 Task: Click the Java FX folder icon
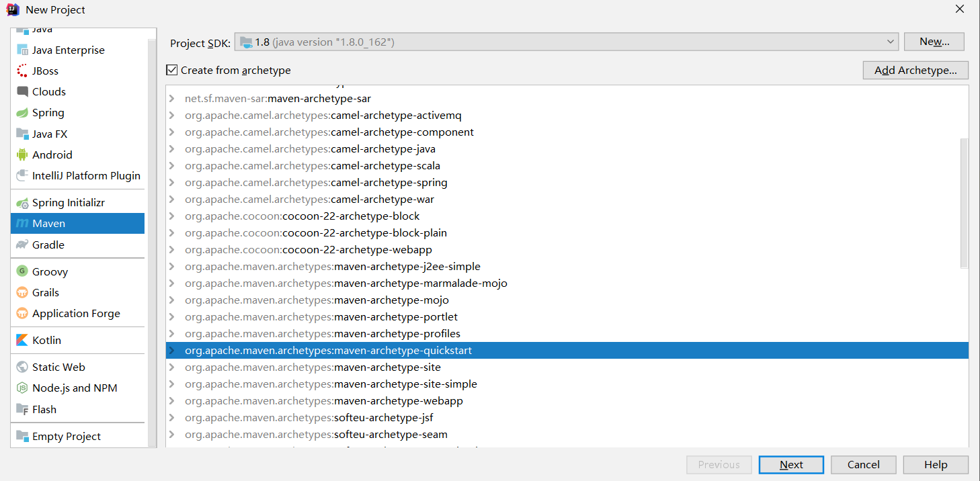(22, 134)
